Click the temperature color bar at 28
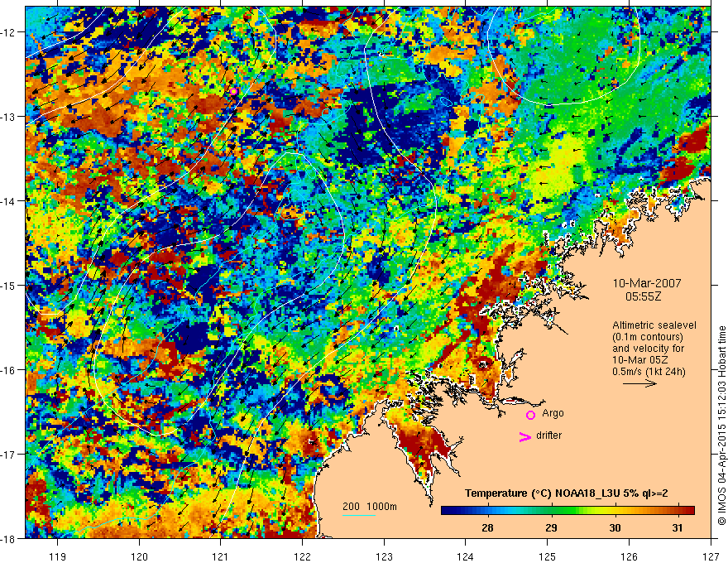Screen dimensions: 728x563 (487, 511)
